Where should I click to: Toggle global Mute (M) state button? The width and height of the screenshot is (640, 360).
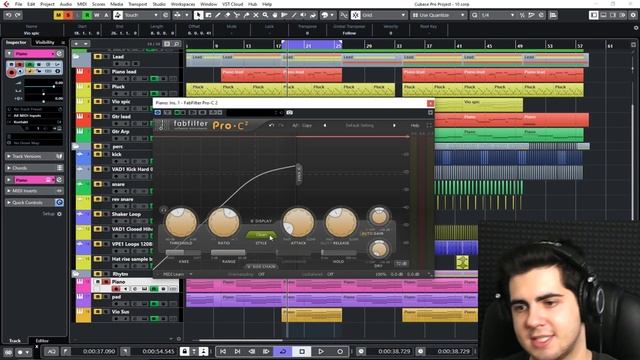pos(58,15)
